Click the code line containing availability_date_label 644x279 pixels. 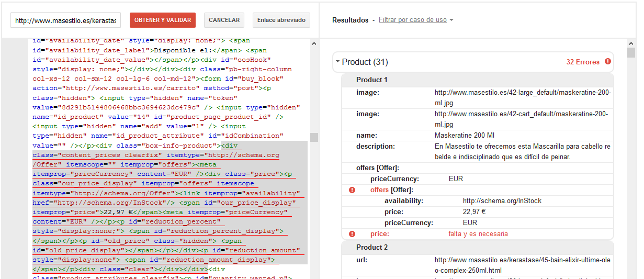pyautogui.click(x=149, y=51)
